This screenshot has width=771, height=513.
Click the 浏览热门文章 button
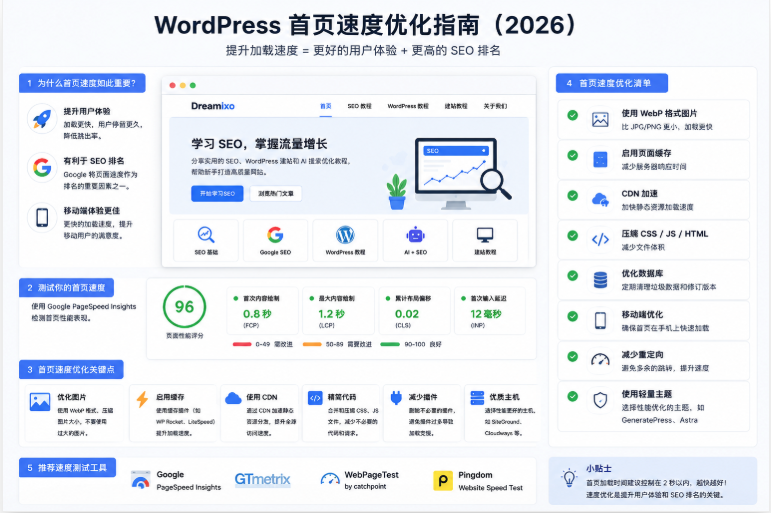pos(276,193)
